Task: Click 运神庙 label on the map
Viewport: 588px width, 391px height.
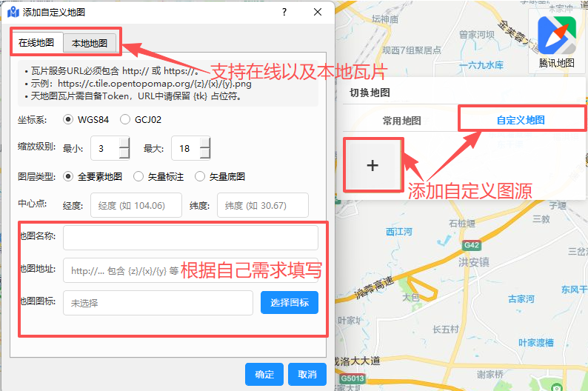Action: click(x=385, y=19)
